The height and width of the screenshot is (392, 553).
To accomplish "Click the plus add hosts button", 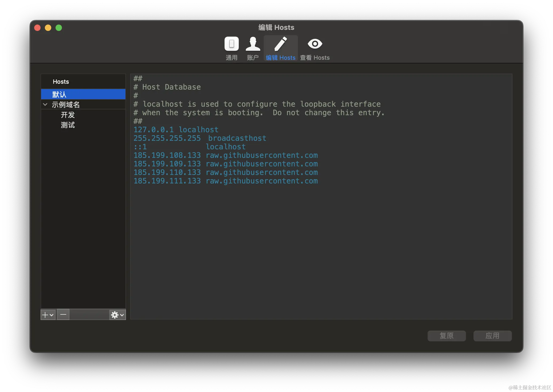I will 45,315.
